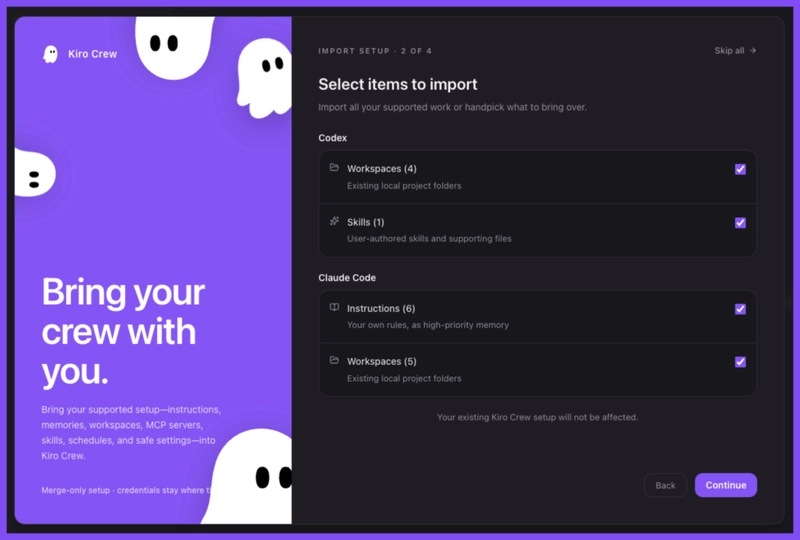Click the book icon beside Instructions (6)
Screen dimensions: 800x540
pyautogui.click(x=334, y=307)
